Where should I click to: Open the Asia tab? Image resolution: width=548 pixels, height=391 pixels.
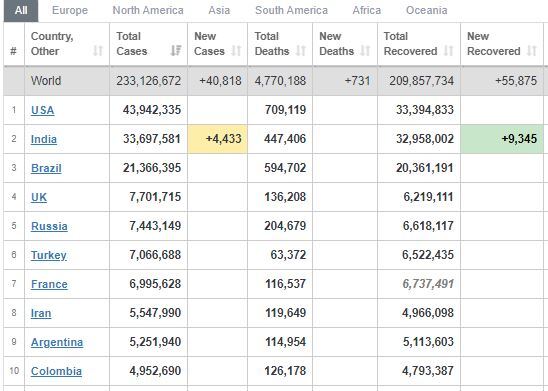pos(219,10)
